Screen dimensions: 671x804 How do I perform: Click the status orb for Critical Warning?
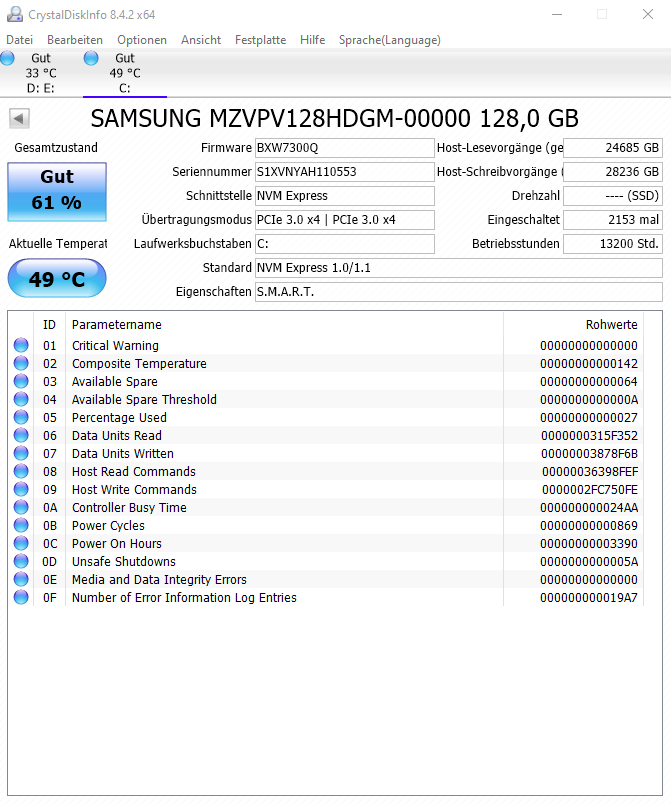point(21,345)
